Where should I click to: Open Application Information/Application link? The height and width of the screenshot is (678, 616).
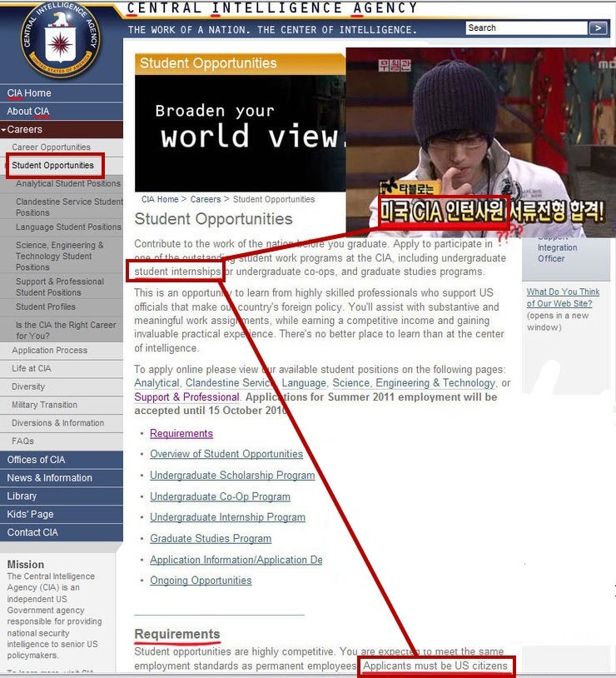point(236,560)
